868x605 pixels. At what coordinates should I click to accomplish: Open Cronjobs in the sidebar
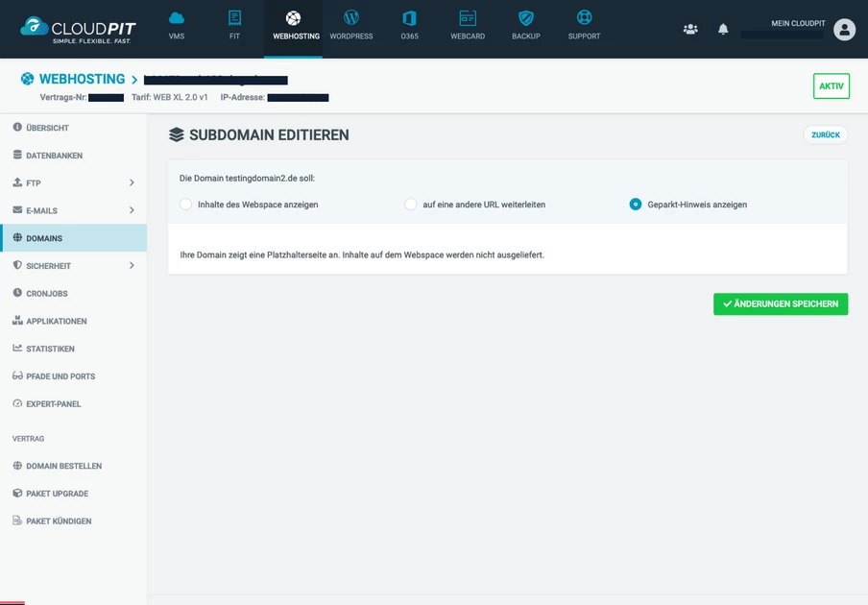point(46,294)
